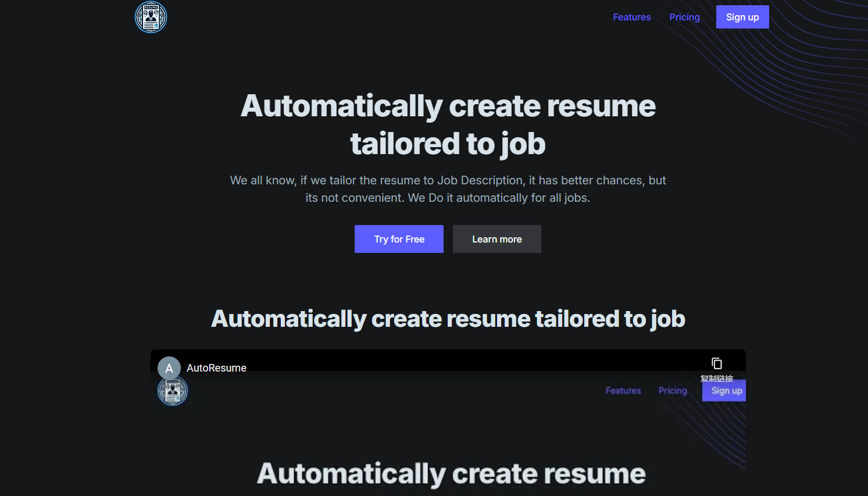868x496 pixels.
Task: Click the hero tagline under the main heading
Action: 448,188
